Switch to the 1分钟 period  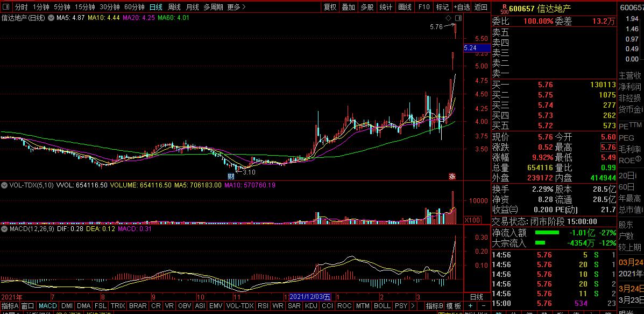click(41, 7)
